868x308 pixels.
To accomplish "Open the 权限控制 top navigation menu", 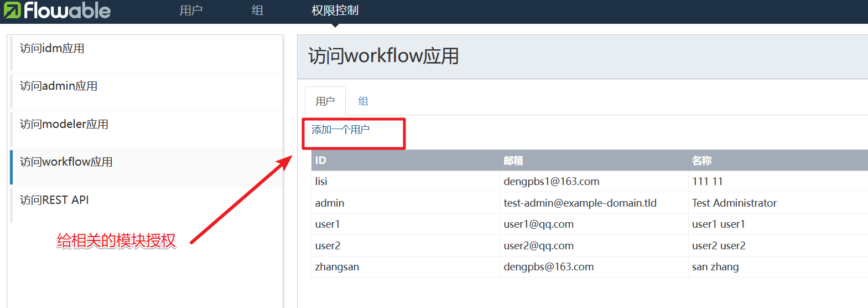I will [335, 11].
